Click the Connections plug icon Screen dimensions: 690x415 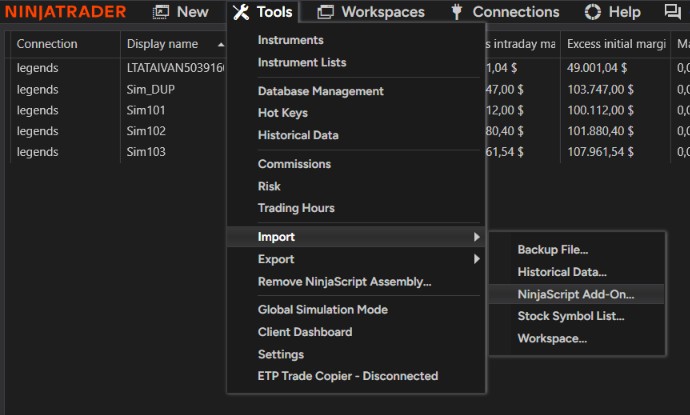(x=457, y=12)
